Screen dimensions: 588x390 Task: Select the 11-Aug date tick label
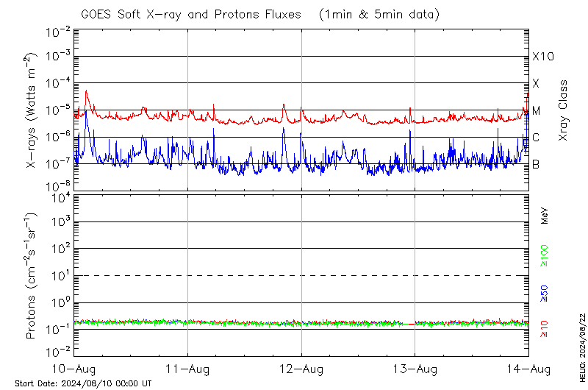[187, 368]
